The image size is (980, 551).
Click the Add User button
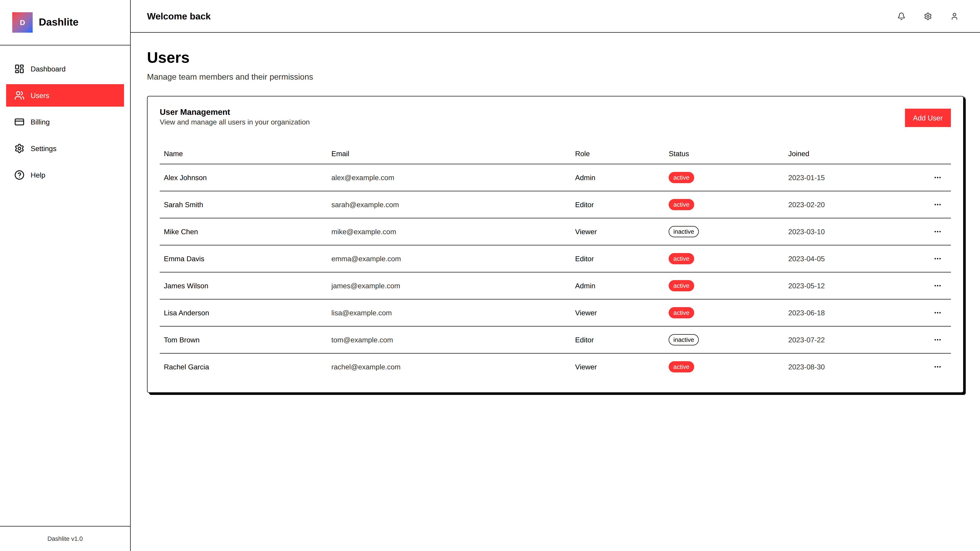click(x=927, y=118)
